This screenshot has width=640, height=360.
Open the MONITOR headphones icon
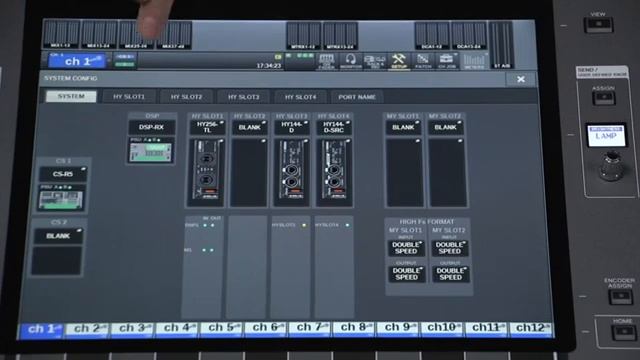[x=350, y=61]
